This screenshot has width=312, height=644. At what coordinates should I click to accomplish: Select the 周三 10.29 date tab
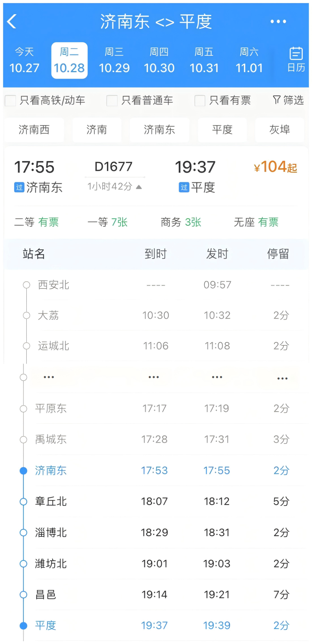pyautogui.click(x=114, y=60)
